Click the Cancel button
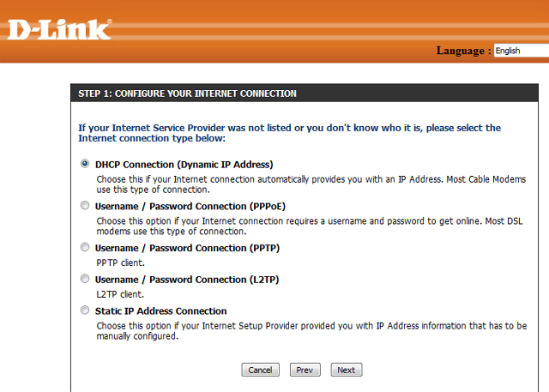 260,370
